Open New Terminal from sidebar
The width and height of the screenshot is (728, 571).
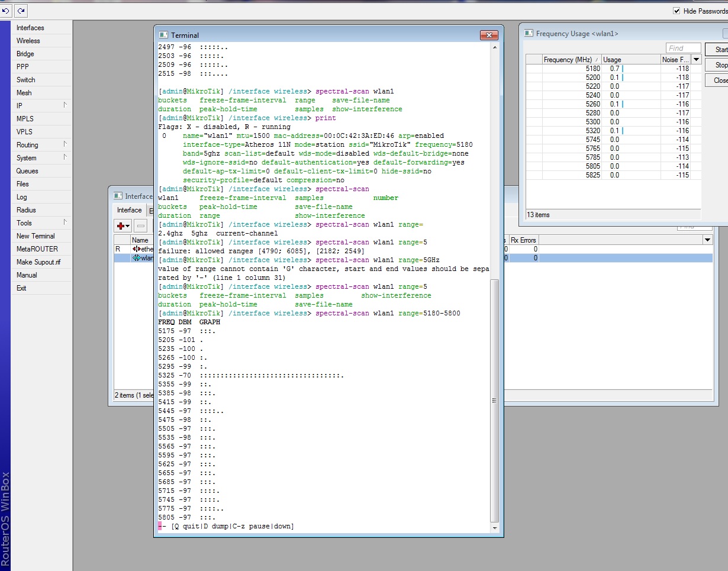point(36,236)
